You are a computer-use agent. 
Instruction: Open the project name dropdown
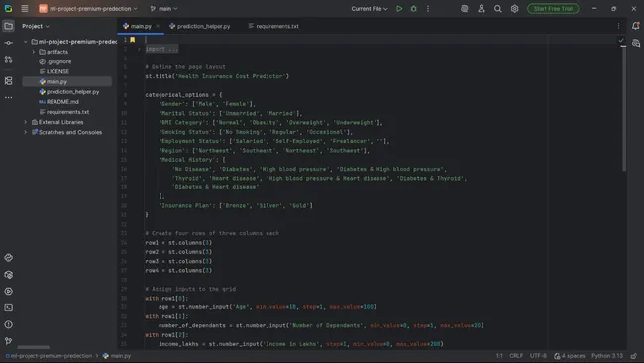(88, 9)
